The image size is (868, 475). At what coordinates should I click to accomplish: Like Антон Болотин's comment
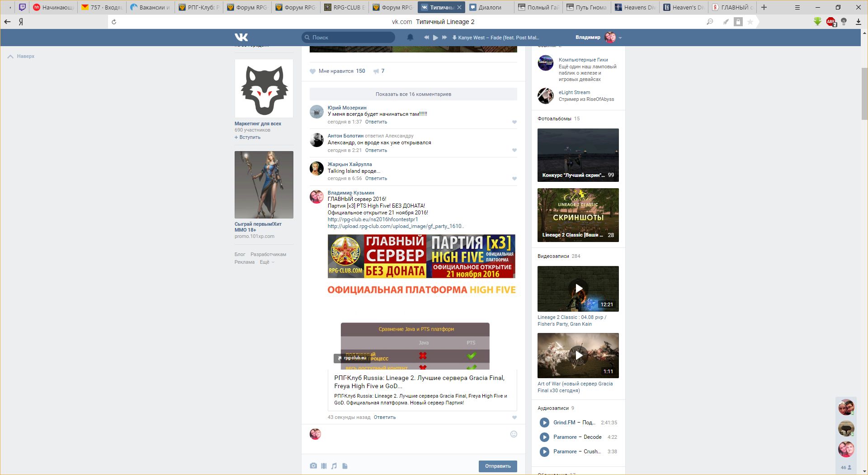[x=514, y=150]
